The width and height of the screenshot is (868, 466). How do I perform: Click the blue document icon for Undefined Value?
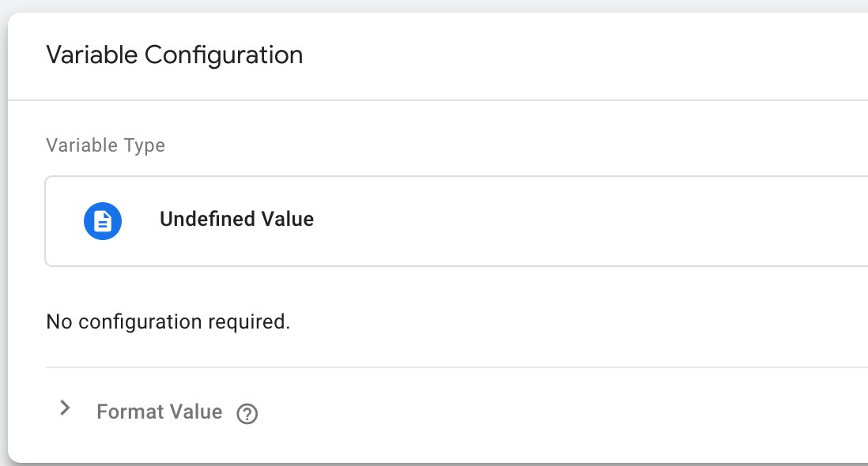click(103, 221)
